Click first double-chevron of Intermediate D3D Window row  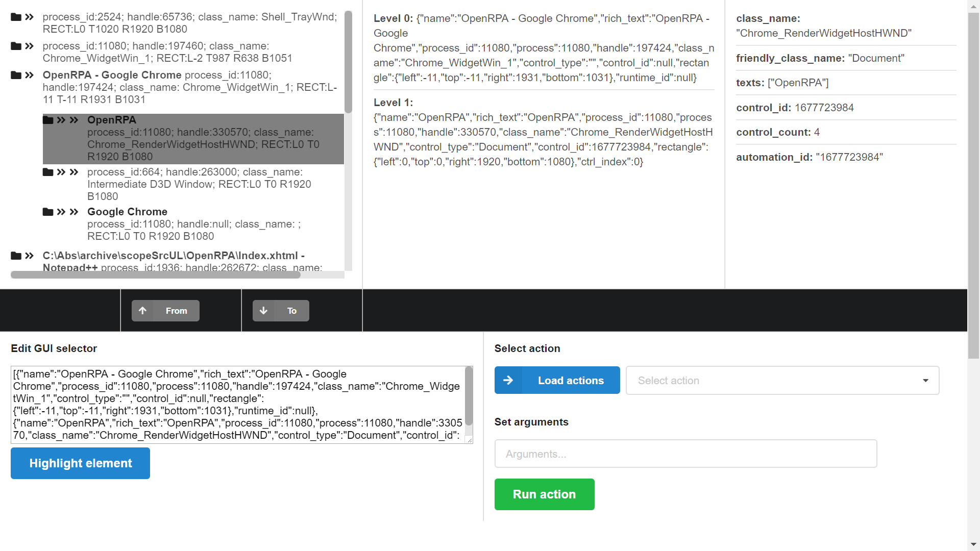pyautogui.click(x=61, y=172)
